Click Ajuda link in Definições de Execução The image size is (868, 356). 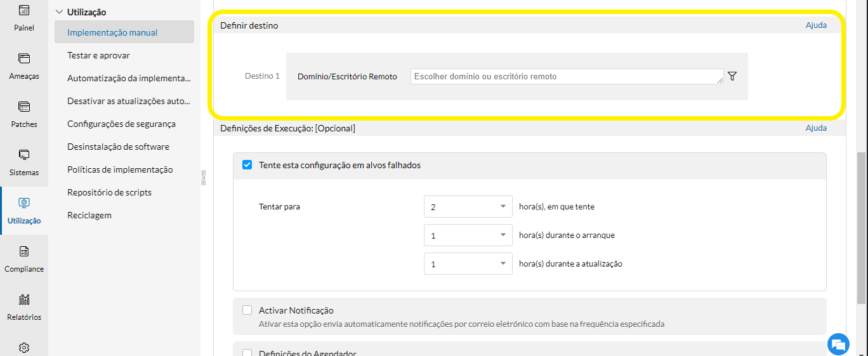pos(816,128)
